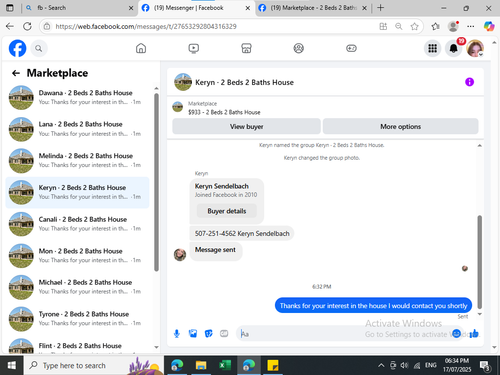This screenshot has height=375, width=500.
Task: Switch to the Marketplace - 2 Beds 2 Baths tab
Action: pyautogui.click(x=313, y=8)
